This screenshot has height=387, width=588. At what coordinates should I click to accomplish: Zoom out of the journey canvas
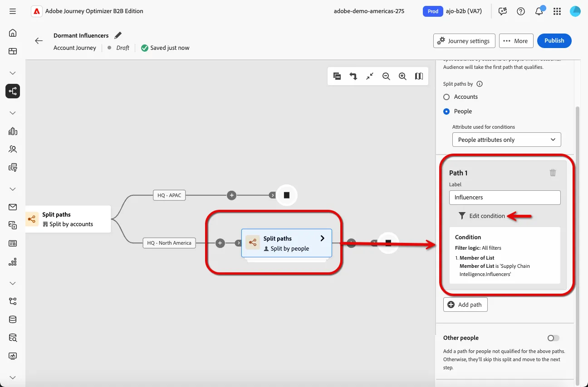tap(386, 76)
